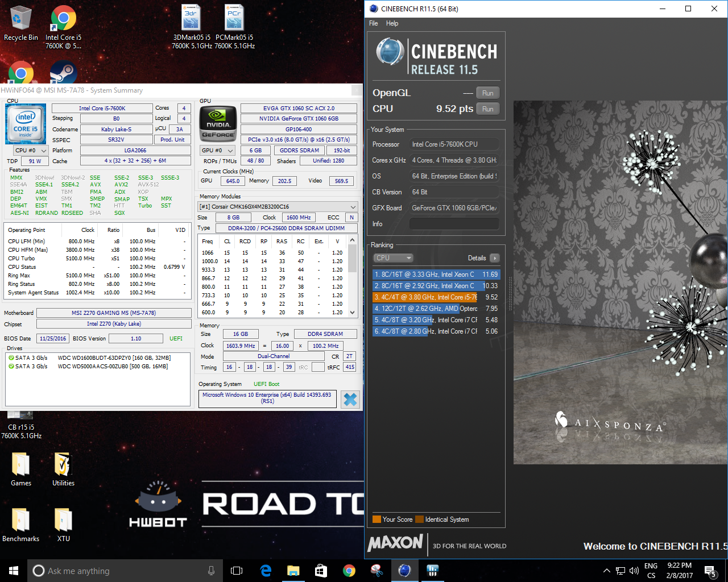This screenshot has width=728, height=582.
Task: Open 3DMark05 i5 7600K 5.1GHz file
Action: (x=192, y=26)
